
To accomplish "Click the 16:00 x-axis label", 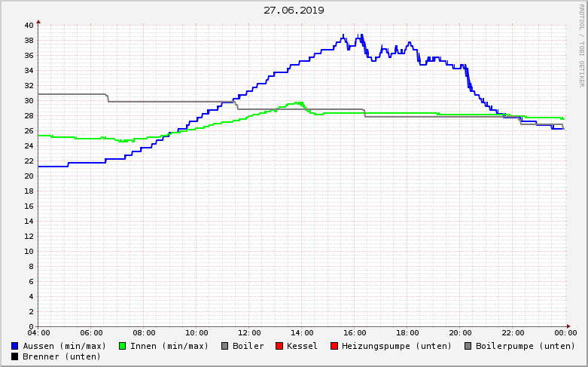I will click(x=355, y=333).
